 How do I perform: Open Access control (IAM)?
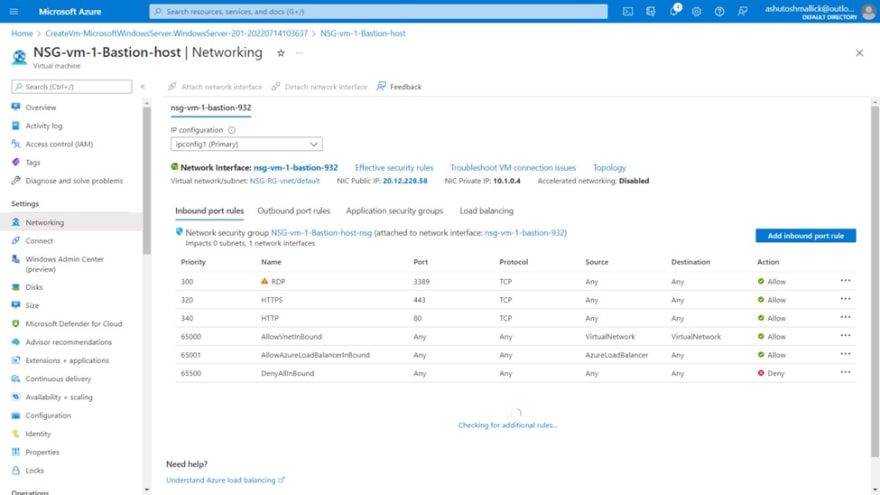(59, 144)
